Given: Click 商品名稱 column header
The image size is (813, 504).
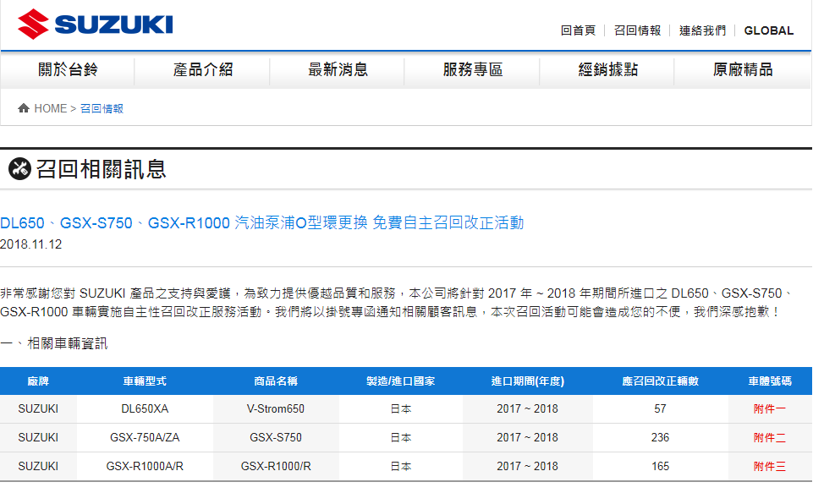Looking at the screenshot, I should 276,381.
